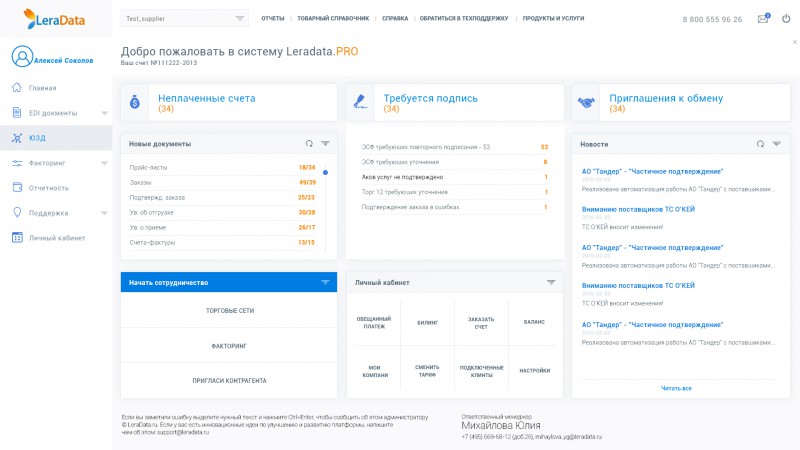Open the Test_supplier dropdown
The image size is (800, 450).
click(185, 18)
